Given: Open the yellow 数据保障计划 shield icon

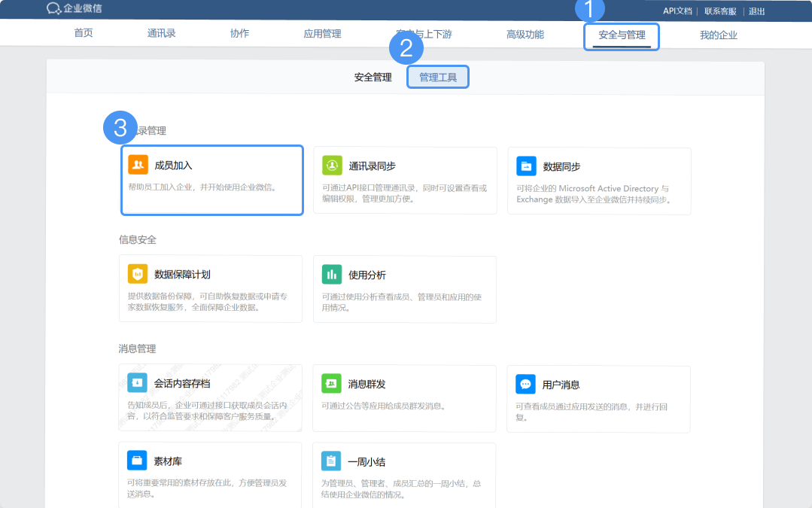Looking at the screenshot, I should pos(138,274).
